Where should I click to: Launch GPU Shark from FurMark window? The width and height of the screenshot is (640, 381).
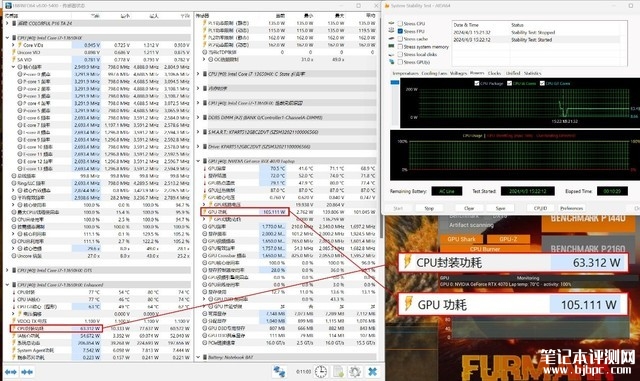(462, 239)
